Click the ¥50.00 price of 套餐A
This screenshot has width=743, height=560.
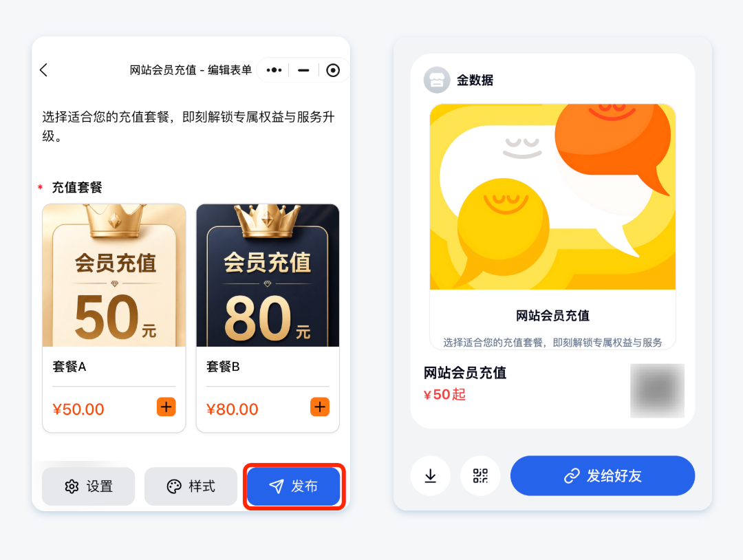coord(78,409)
